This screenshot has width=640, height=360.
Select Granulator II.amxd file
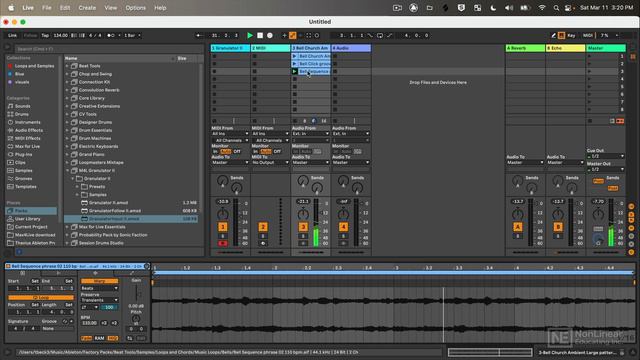109,203
